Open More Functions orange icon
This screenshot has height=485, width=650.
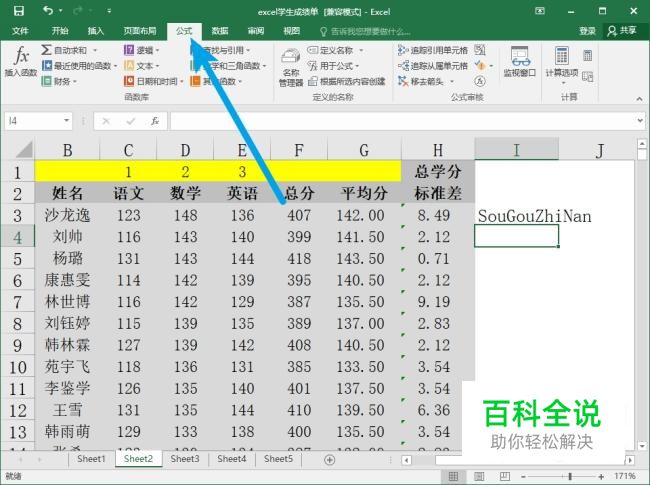(195, 81)
